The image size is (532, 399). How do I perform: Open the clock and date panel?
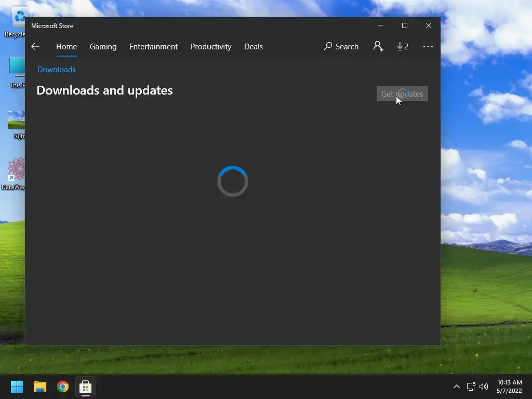pyautogui.click(x=509, y=387)
